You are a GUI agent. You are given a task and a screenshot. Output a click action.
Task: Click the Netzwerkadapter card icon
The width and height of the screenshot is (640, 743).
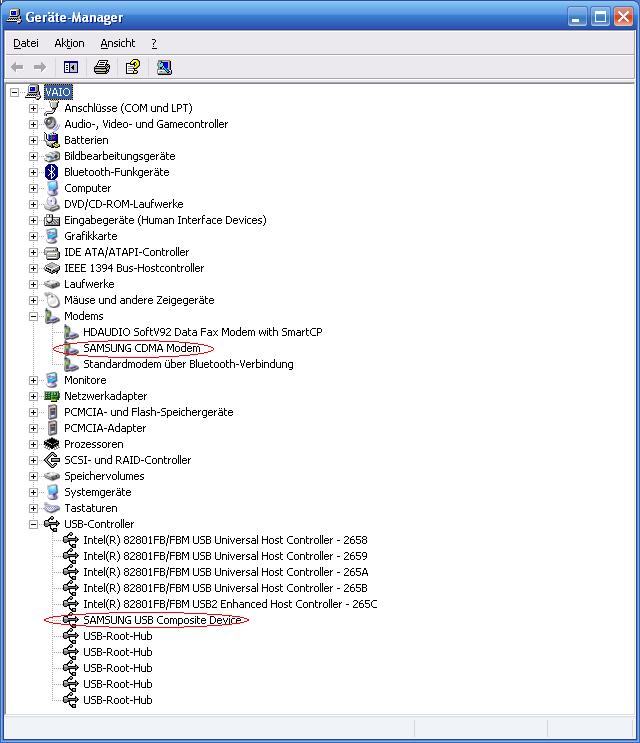[x=52, y=396]
